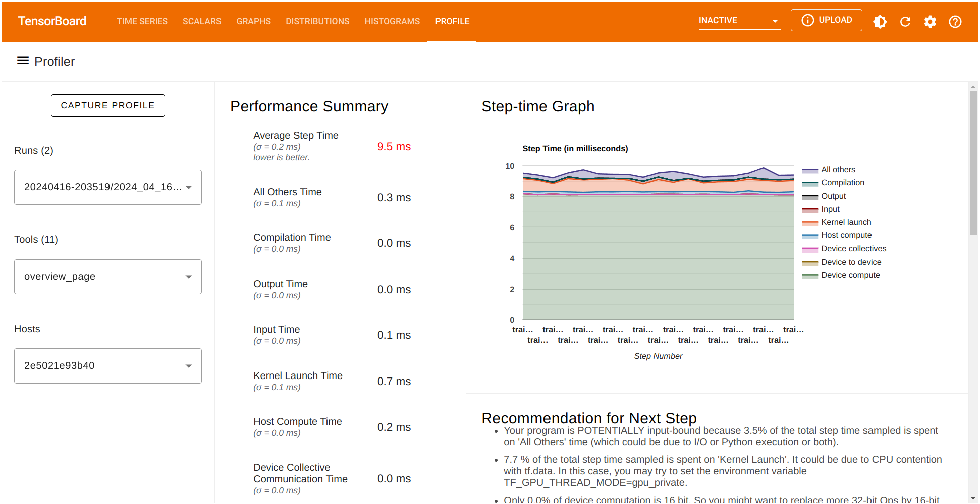Click the All others legend entry
This screenshot has width=980, height=504.
coord(829,170)
